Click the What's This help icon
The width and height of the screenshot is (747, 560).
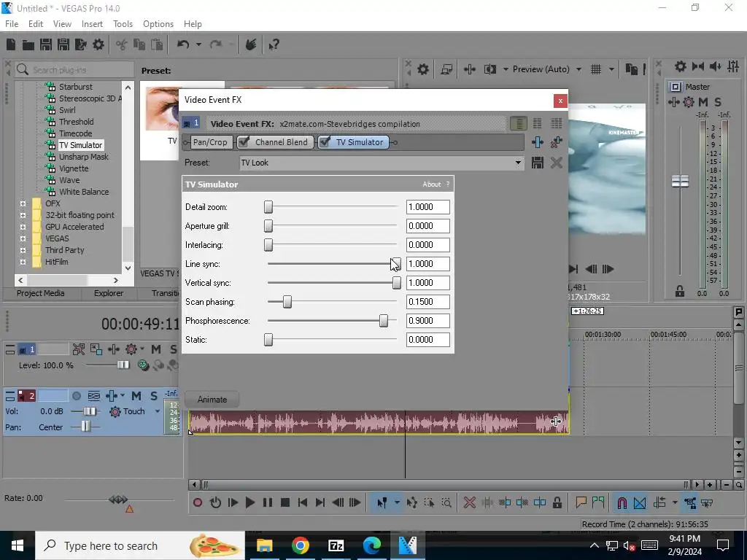coord(274,44)
